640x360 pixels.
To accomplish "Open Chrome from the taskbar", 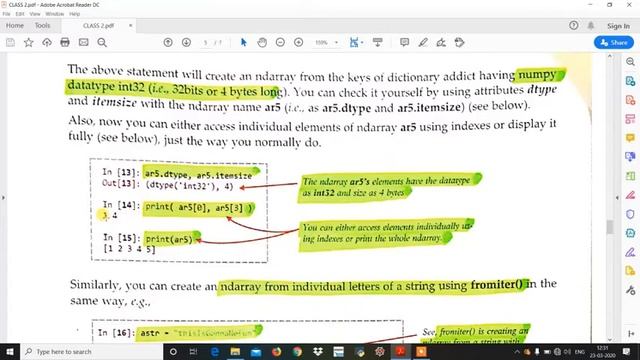I will [x=297, y=351].
